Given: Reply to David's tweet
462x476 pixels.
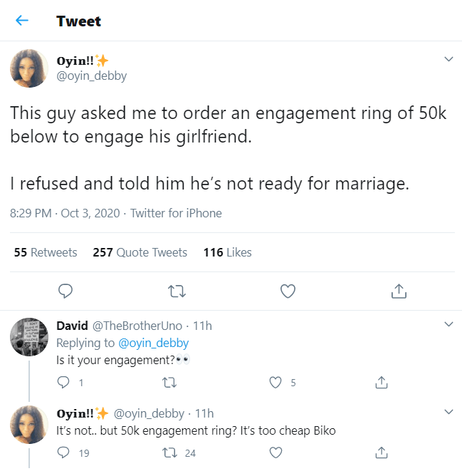Looking at the screenshot, I should coord(63,383).
